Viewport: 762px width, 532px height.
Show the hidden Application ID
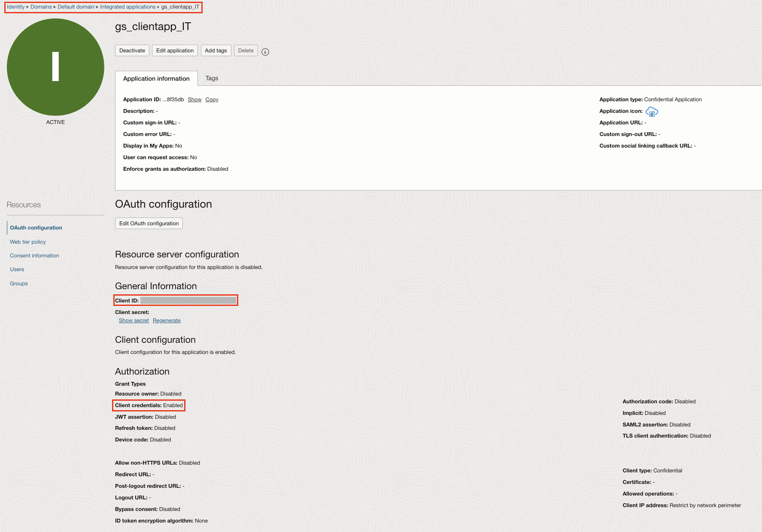(x=194, y=99)
